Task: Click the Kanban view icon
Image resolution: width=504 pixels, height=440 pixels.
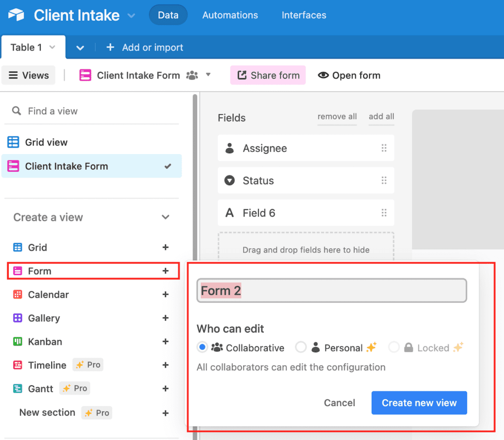Action: [x=16, y=342]
